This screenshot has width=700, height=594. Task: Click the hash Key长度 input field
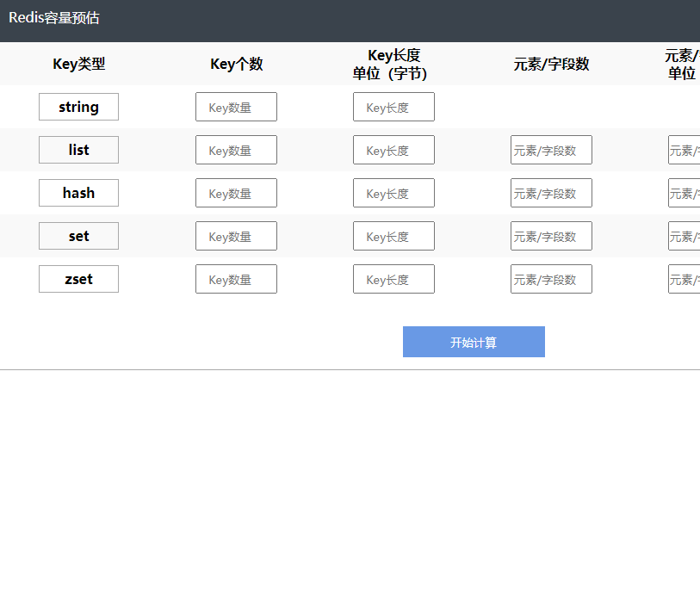pos(393,193)
